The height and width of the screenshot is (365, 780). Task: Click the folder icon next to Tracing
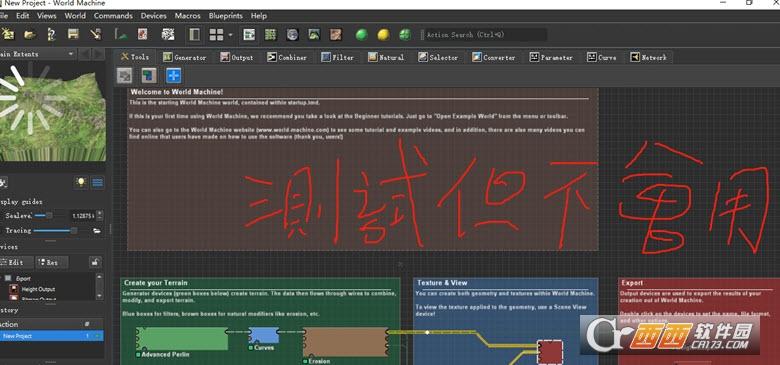[x=97, y=231]
